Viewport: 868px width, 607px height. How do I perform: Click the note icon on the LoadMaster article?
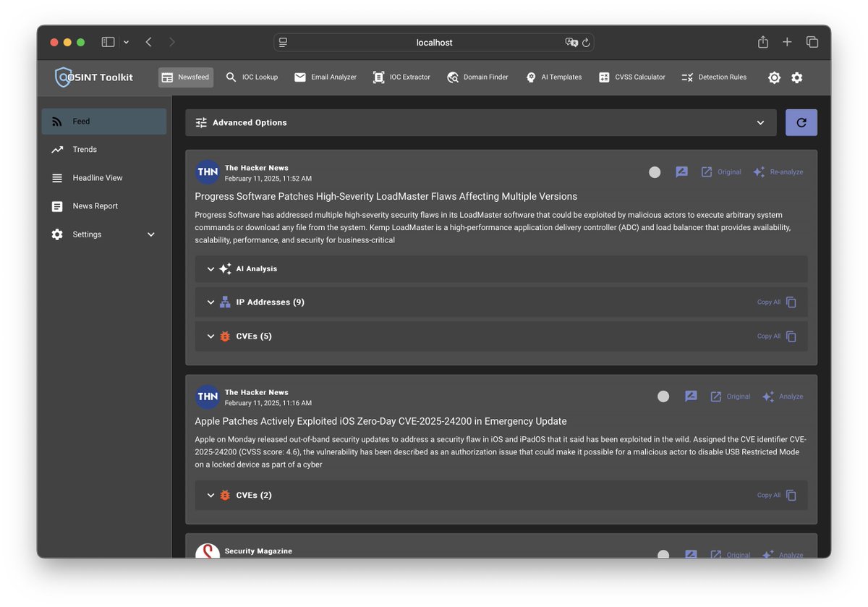point(681,171)
